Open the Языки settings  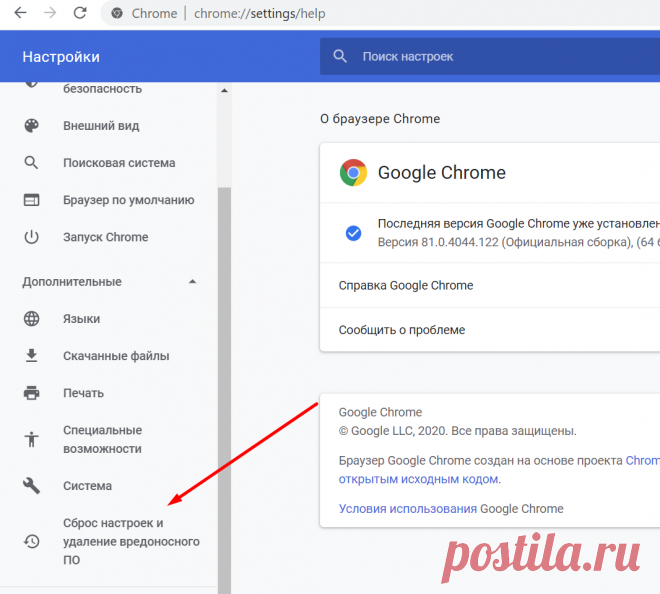click(x=82, y=319)
